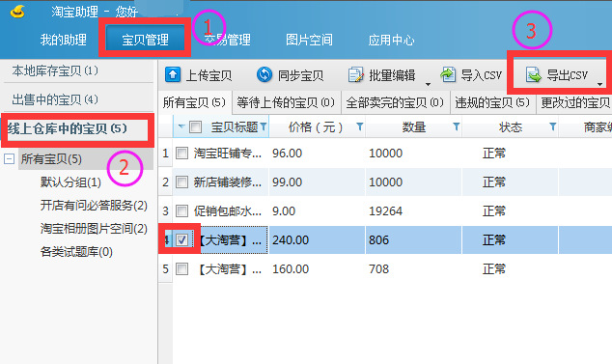Image resolution: width=612 pixels, height=364 pixels.
Task: Check the 新店铺装修 row checkbox
Action: [x=181, y=182]
